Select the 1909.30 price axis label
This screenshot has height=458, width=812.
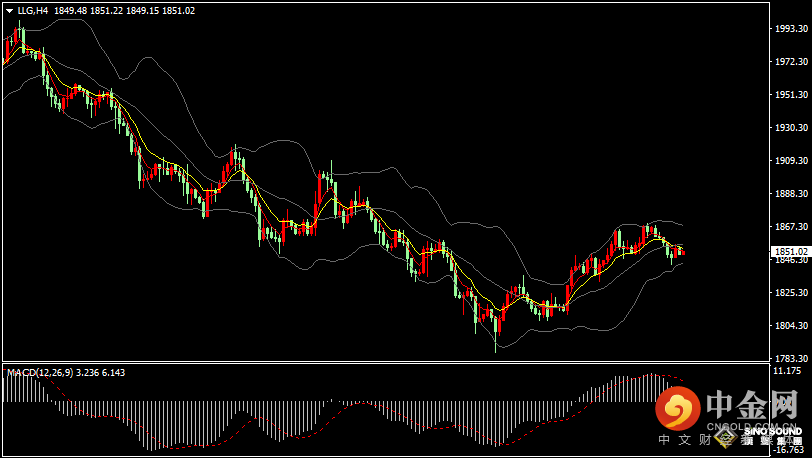(790, 161)
